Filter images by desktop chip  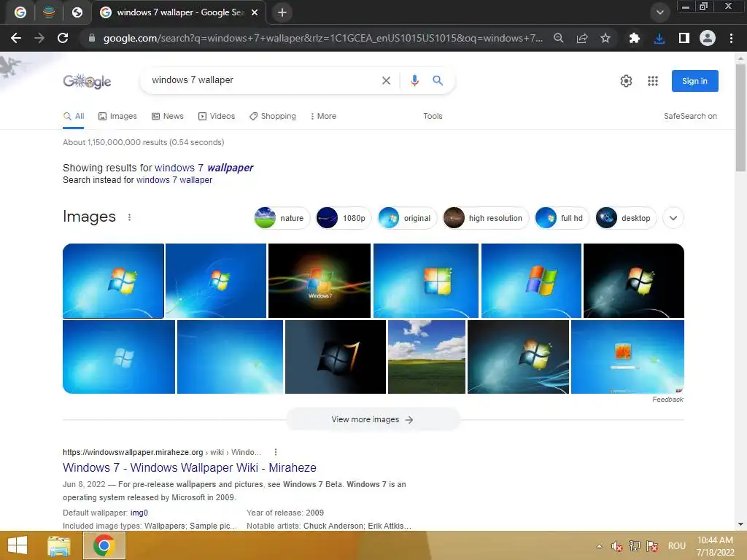pos(625,218)
